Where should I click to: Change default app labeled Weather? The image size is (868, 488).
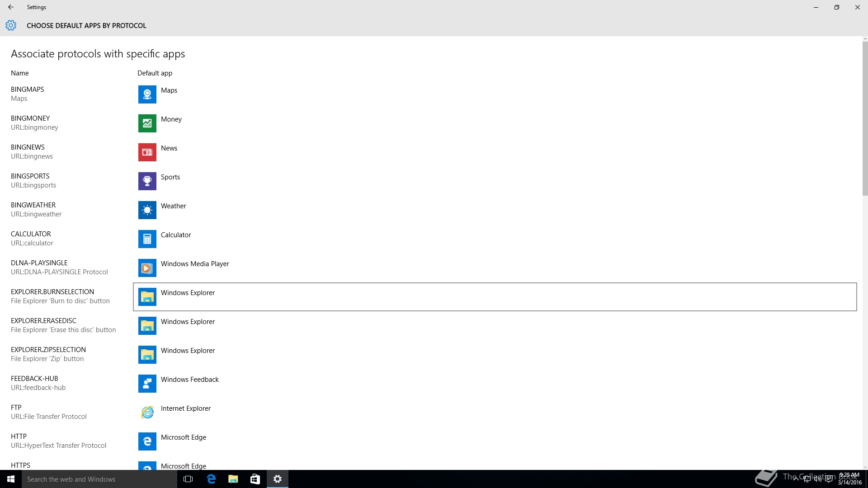pos(495,210)
